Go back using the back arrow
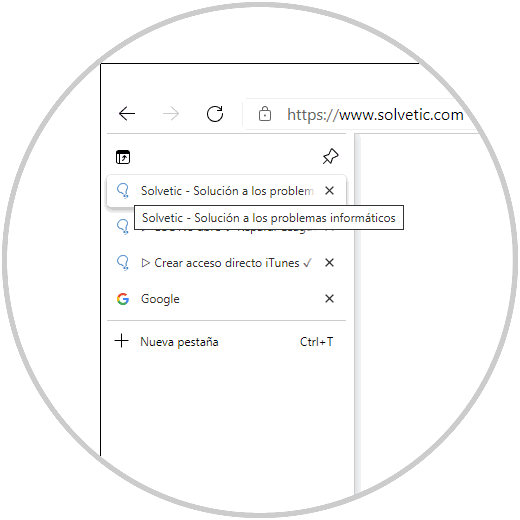The width and height of the screenshot is (520, 520). 127,114
